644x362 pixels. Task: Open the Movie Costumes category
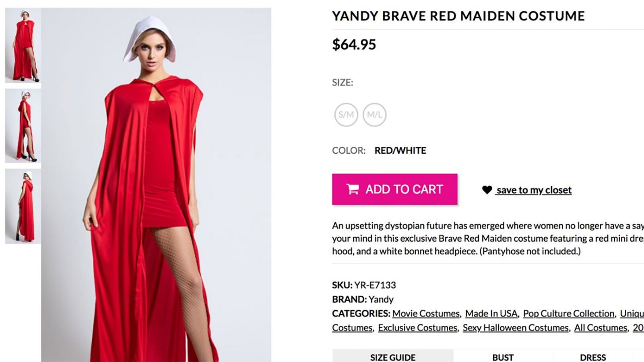(426, 313)
